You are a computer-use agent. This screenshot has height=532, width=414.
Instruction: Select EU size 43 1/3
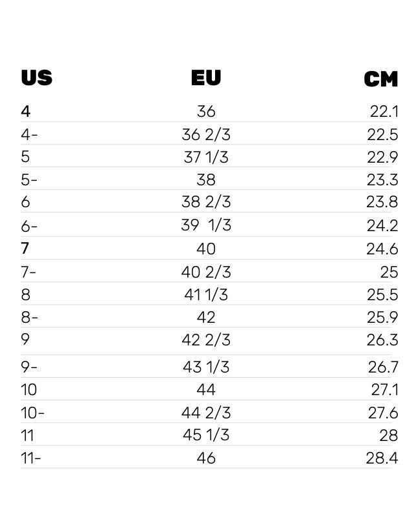click(x=206, y=367)
